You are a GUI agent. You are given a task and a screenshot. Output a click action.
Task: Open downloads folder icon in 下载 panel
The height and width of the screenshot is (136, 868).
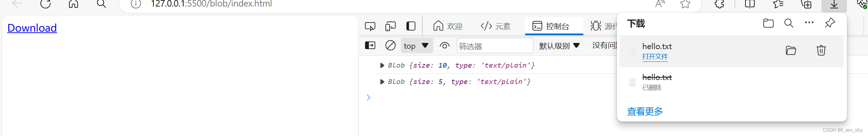[768, 23]
